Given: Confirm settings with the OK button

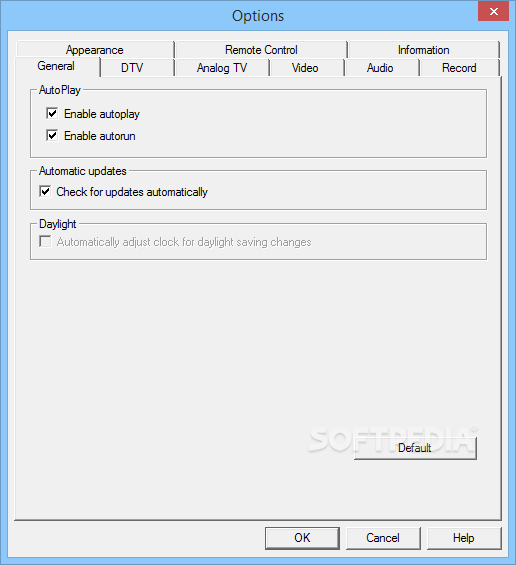Looking at the screenshot, I should tap(302, 538).
